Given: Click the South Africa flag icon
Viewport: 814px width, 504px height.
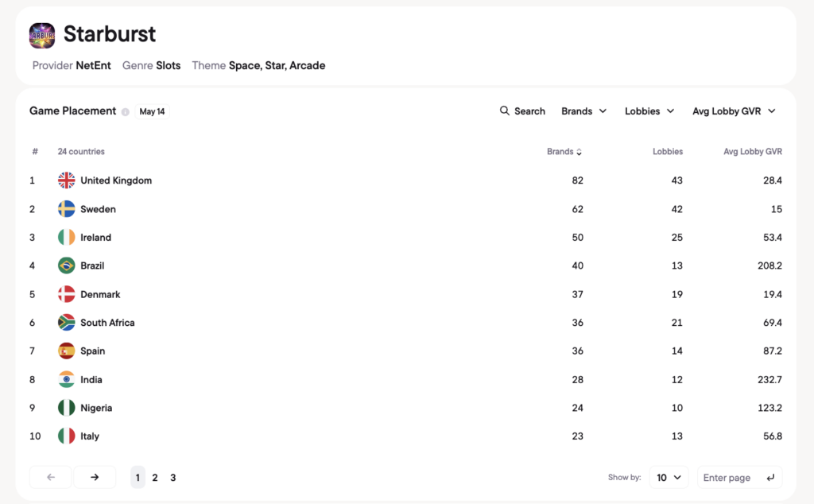Looking at the screenshot, I should point(67,322).
